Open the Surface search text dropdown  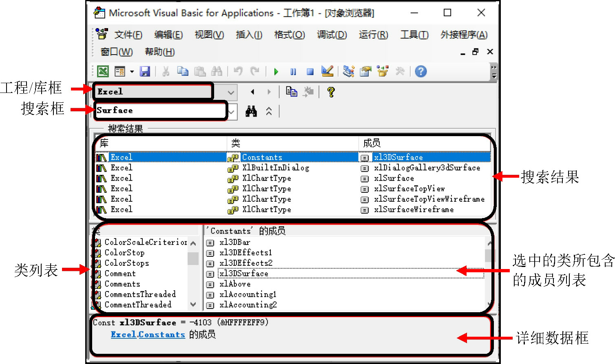coord(232,111)
